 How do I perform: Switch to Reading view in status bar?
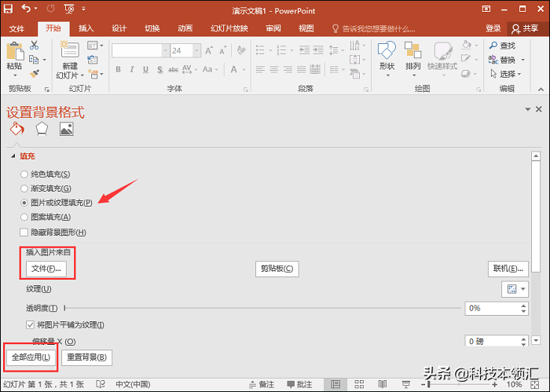383,384
